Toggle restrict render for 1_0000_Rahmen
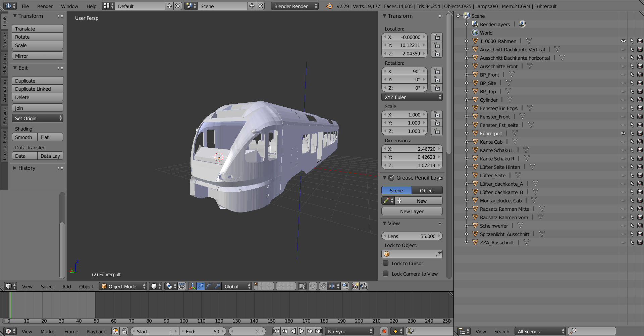The width and height of the screenshot is (644, 336). tap(640, 41)
